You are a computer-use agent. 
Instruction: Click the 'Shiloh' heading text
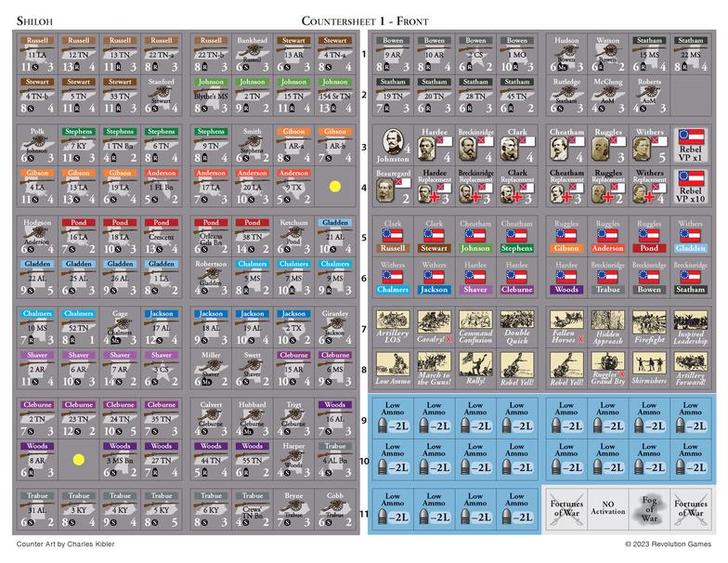tap(34, 21)
